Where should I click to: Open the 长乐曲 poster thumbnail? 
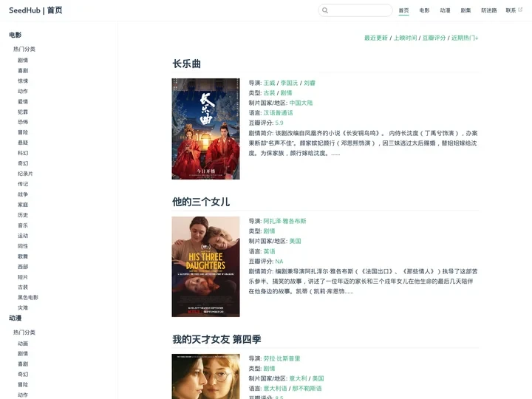point(205,129)
